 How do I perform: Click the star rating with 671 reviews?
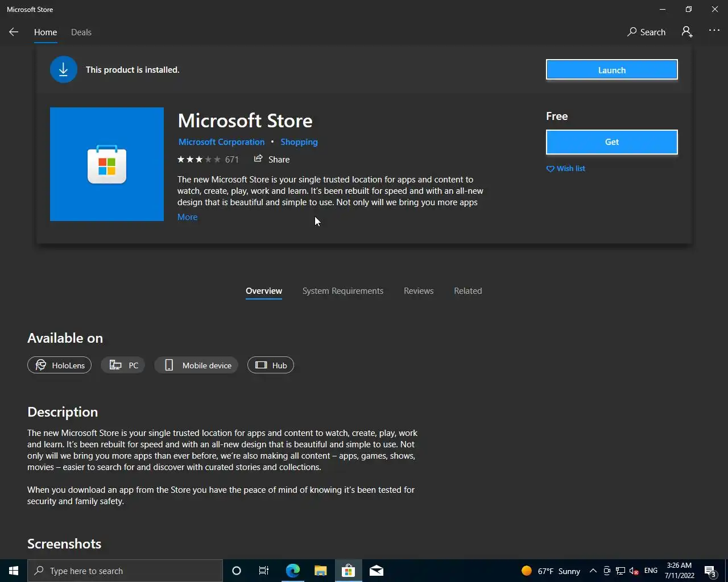pyautogui.click(x=208, y=160)
